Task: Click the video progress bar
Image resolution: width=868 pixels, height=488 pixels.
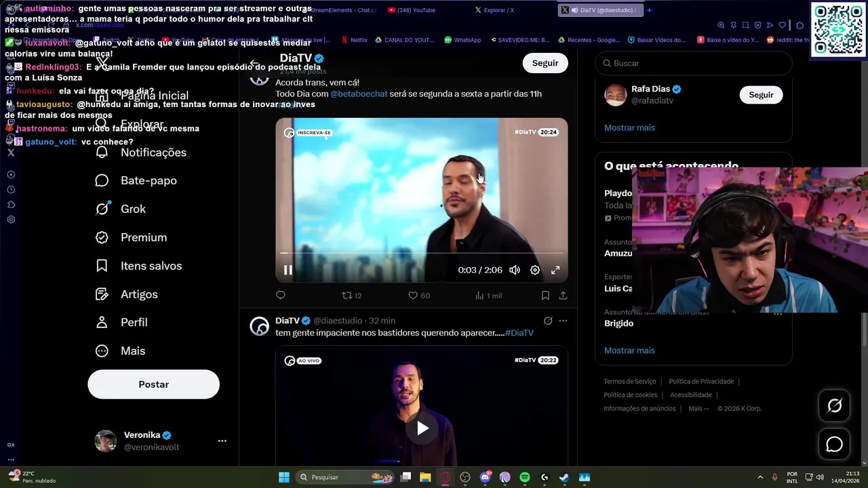Action: pos(422,253)
